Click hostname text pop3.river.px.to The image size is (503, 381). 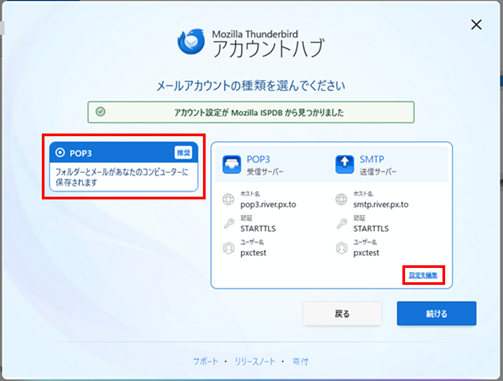268,204
